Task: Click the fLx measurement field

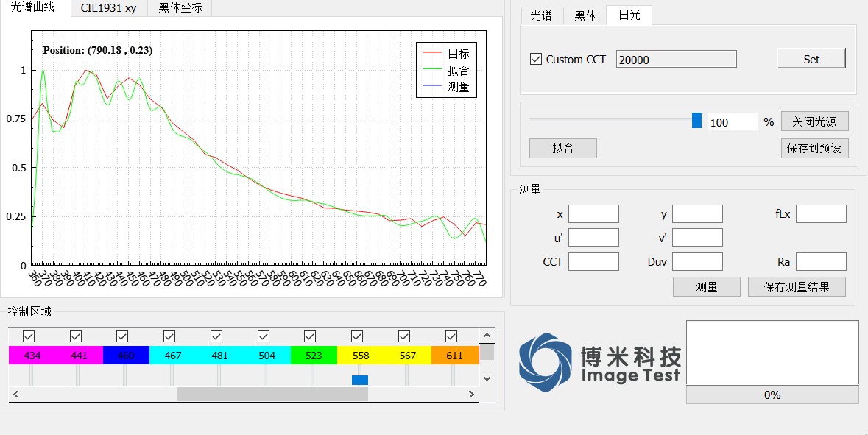Action: tap(821, 213)
